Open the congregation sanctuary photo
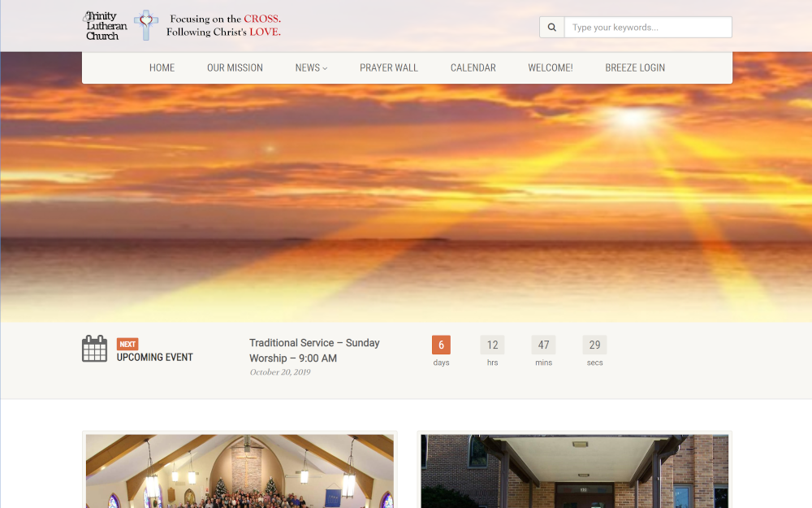Screen dimensions: 812x508 pos(240,471)
